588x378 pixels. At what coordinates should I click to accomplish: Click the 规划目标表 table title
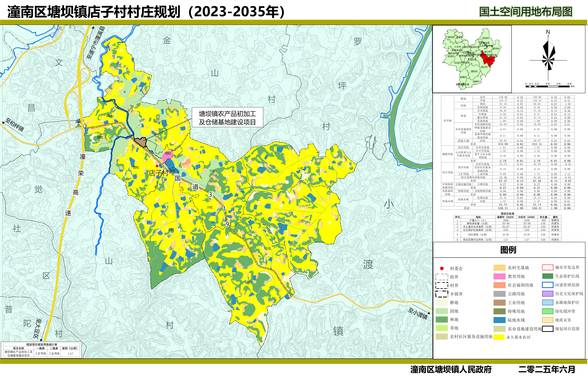507,214
